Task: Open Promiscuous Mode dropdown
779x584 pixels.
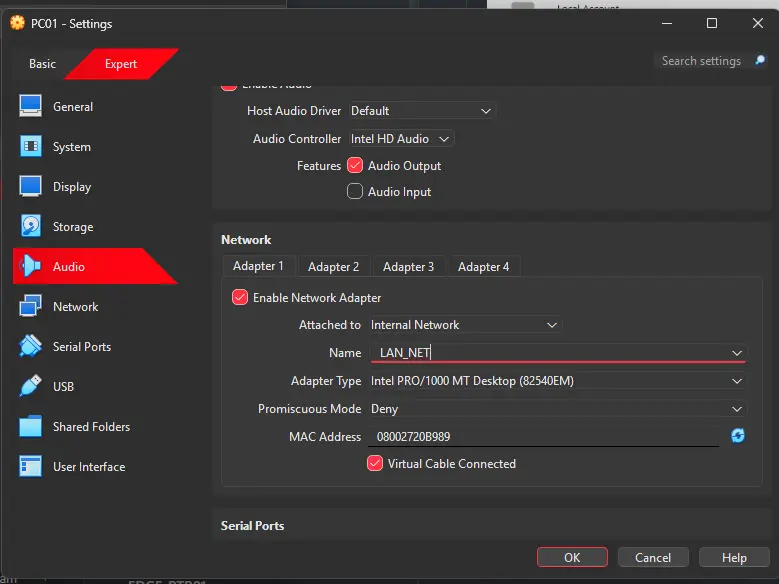Action: 557,409
